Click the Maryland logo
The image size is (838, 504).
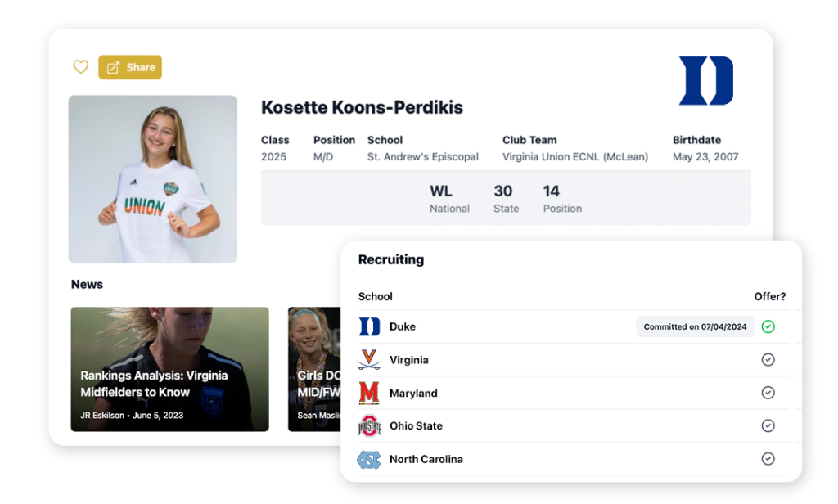click(369, 393)
